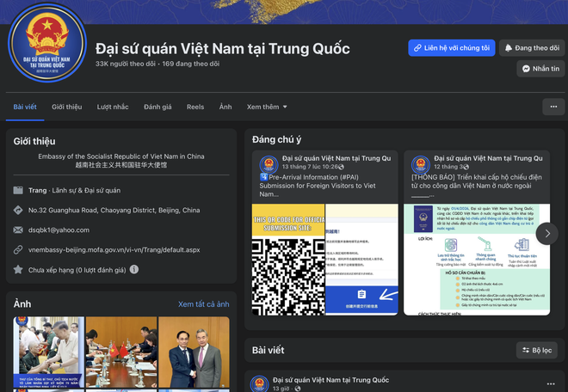This screenshot has height=392, width=568.
Task: Open the electronic passport infographic image
Action: [x=477, y=260]
